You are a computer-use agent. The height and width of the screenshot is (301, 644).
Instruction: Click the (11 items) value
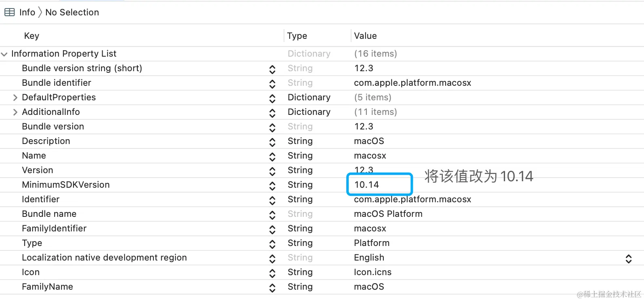(375, 112)
